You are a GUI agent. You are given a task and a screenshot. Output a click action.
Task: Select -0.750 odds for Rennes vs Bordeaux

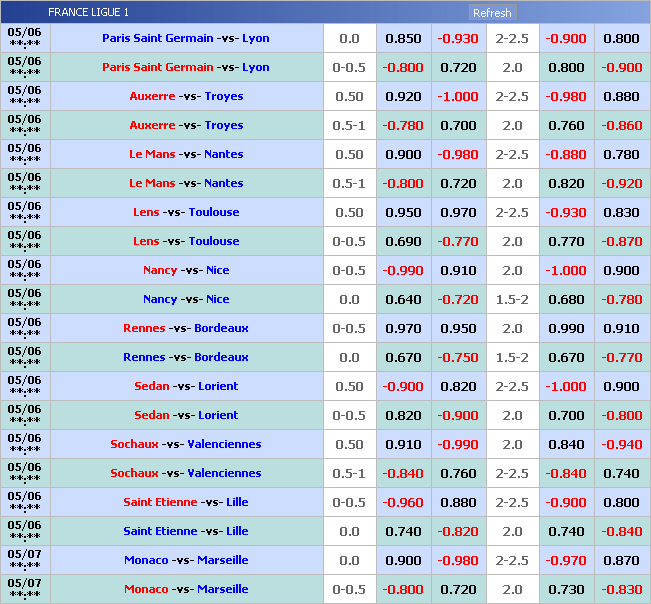pyautogui.click(x=457, y=358)
